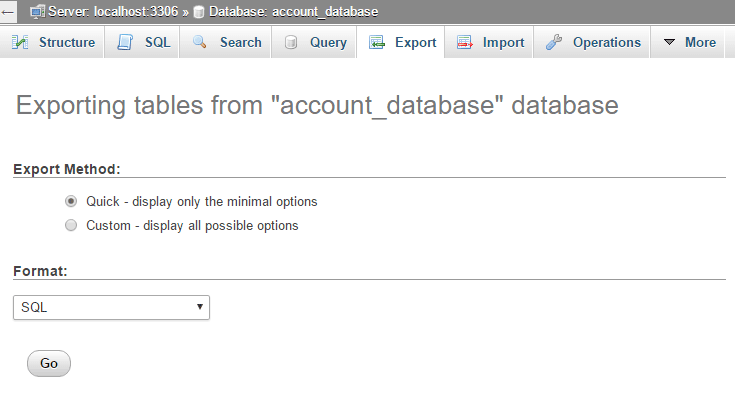Click the "Custom - display all possible options" label

[192, 226]
